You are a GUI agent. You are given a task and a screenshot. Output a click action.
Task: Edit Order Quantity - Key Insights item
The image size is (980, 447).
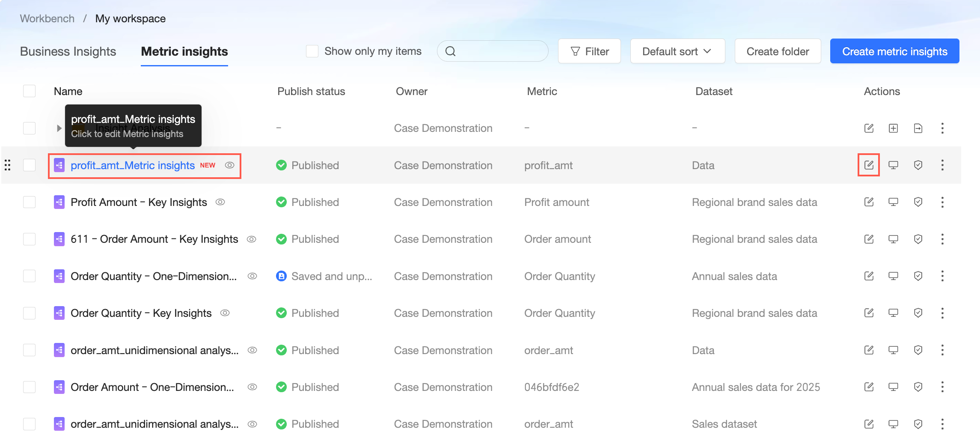[869, 313]
